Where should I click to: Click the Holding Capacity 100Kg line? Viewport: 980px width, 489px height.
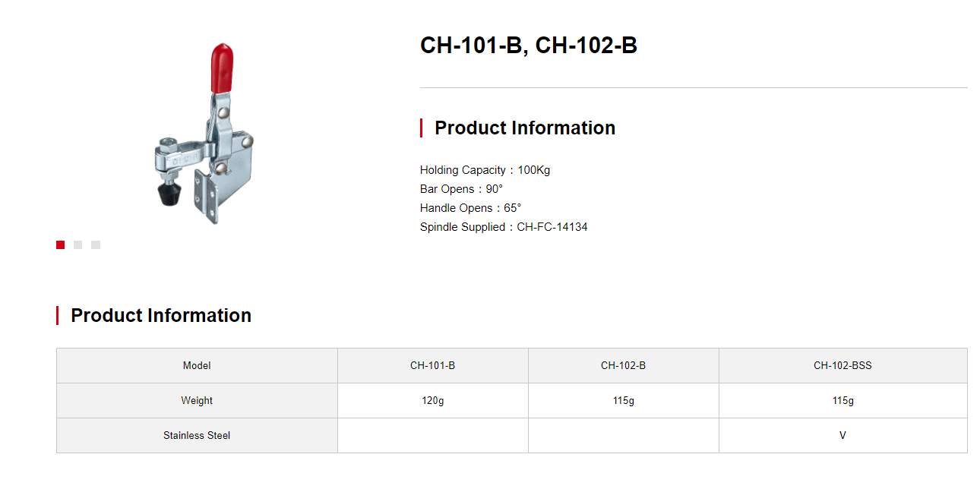click(x=485, y=170)
